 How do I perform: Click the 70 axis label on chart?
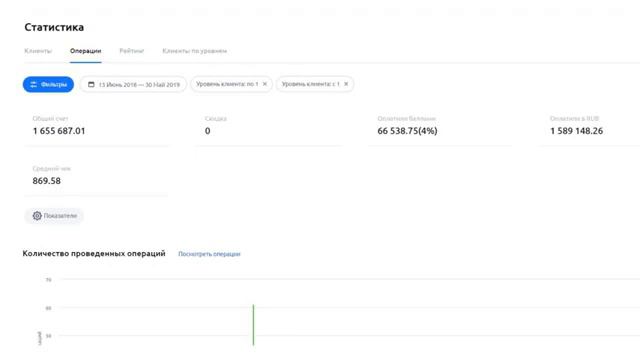click(x=49, y=280)
